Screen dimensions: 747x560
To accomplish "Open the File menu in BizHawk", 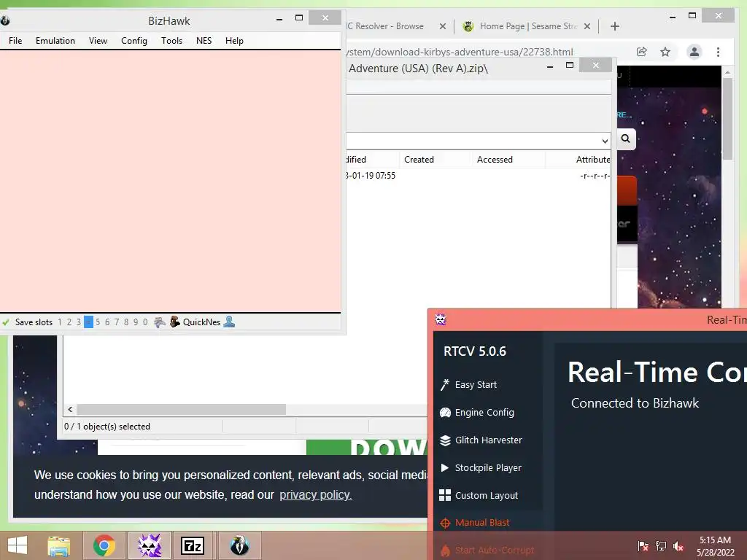I will click(x=15, y=41).
